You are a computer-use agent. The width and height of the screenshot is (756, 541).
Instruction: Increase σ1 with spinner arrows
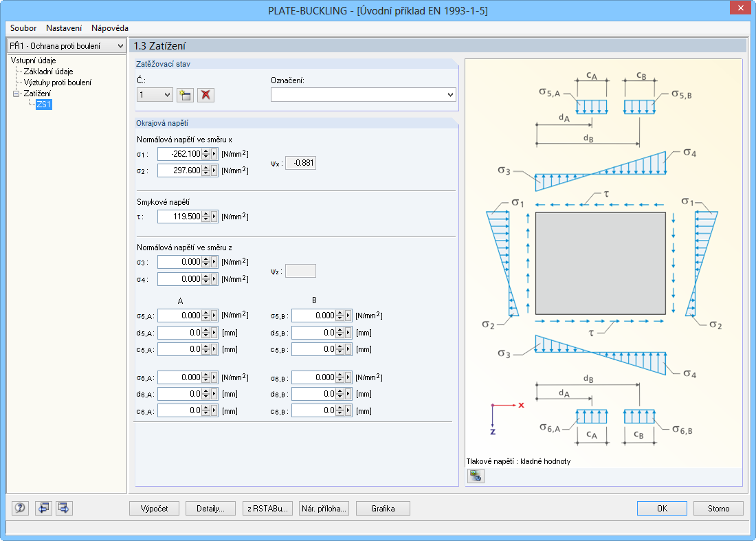[x=206, y=151]
